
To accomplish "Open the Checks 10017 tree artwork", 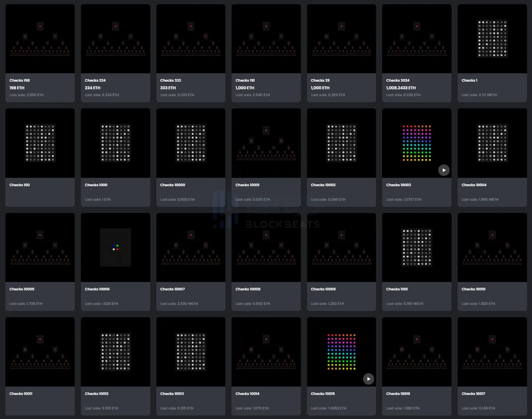I will 492,351.
